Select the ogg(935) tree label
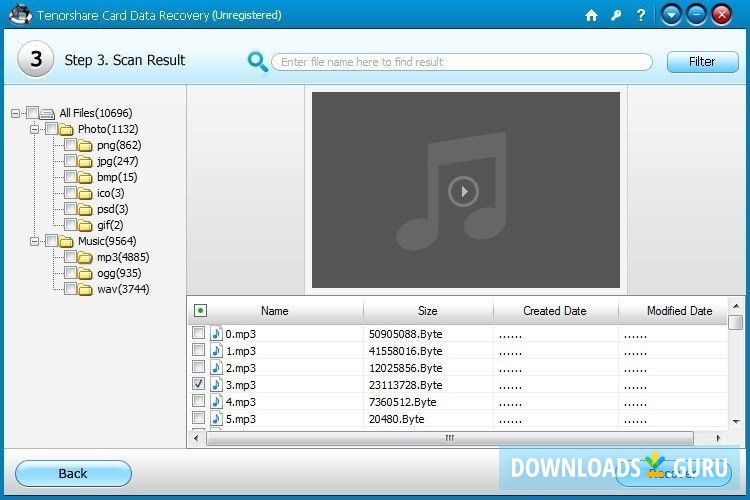This screenshot has width=750, height=500. pyautogui.click(x=119, y=273)
